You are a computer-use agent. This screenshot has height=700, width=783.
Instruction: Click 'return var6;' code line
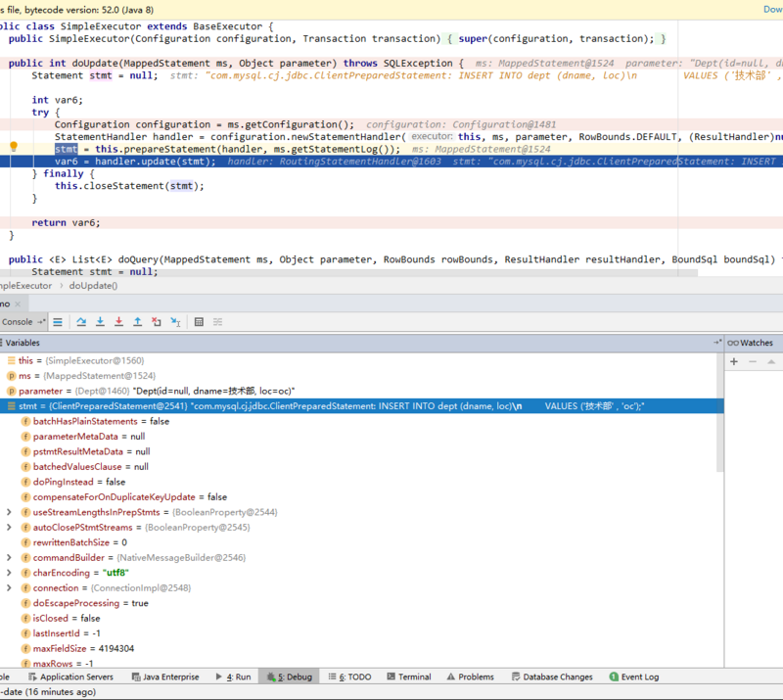click(66, 223)
